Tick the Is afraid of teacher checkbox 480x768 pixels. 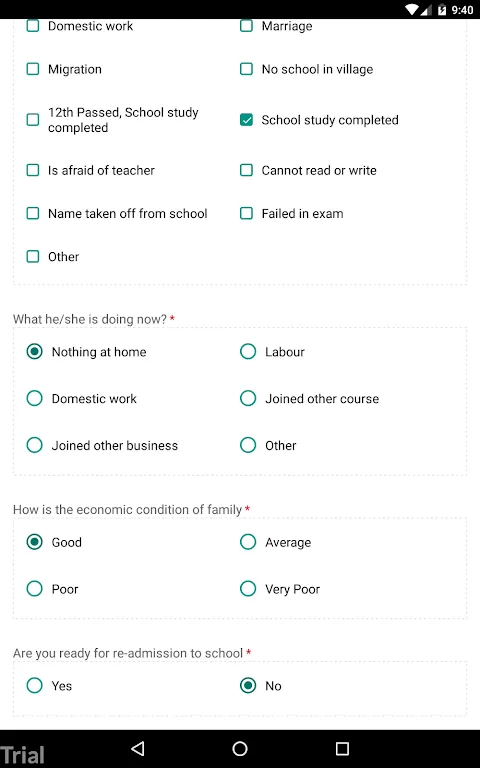[x=33, y=170]
